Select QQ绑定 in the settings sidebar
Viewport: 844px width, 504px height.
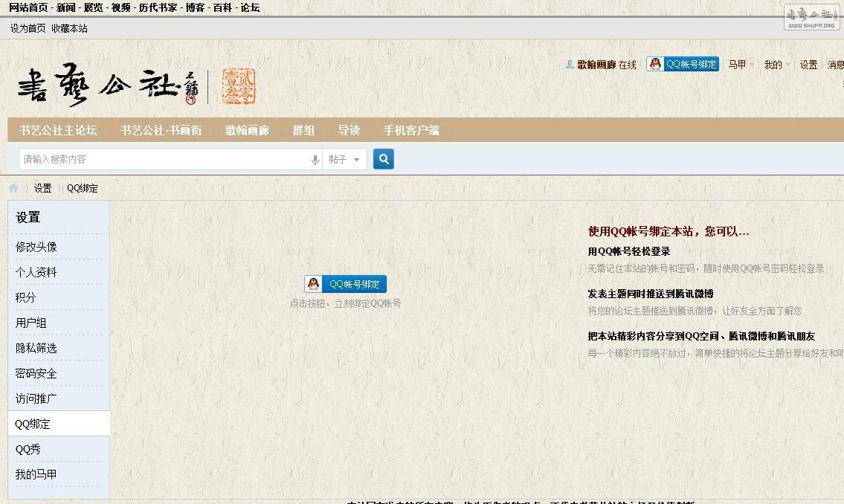coord(32,424)
